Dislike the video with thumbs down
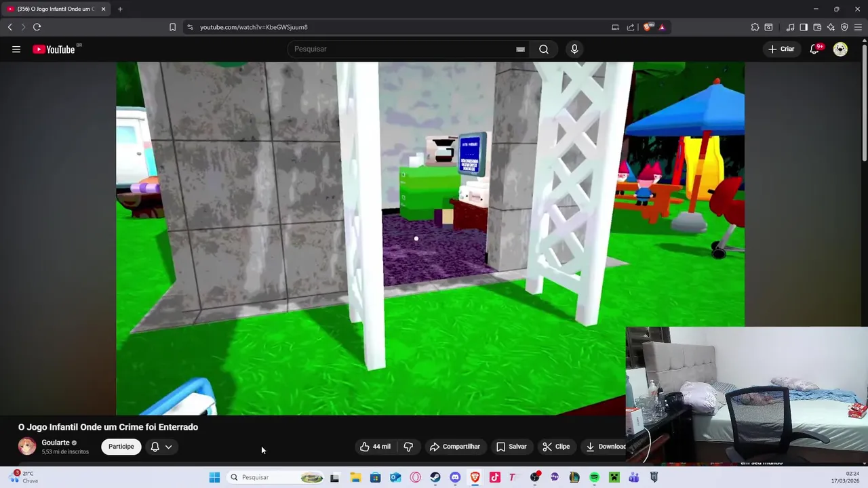Viewport: 868px width, 488px height. pyautogui.click(x=408, y=447)
